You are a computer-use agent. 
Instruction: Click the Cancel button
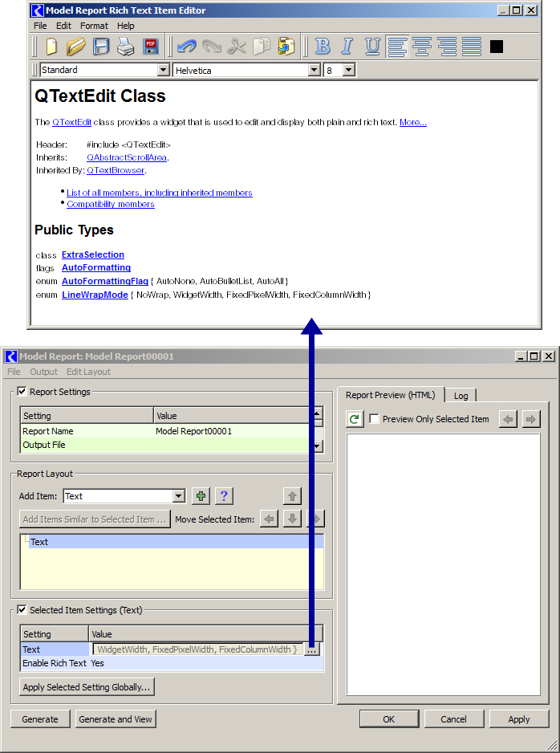click(x=453, y=719)
